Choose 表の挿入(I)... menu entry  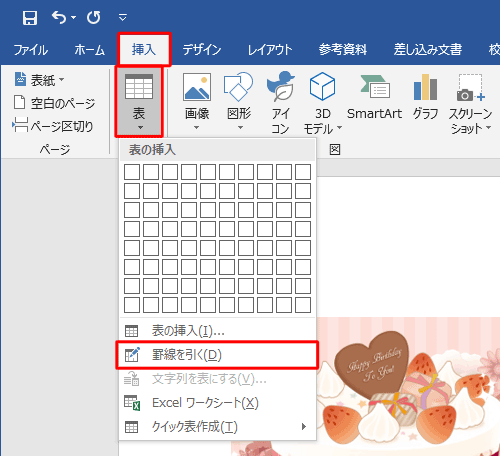pyautogui.click(x=217, y=330)
